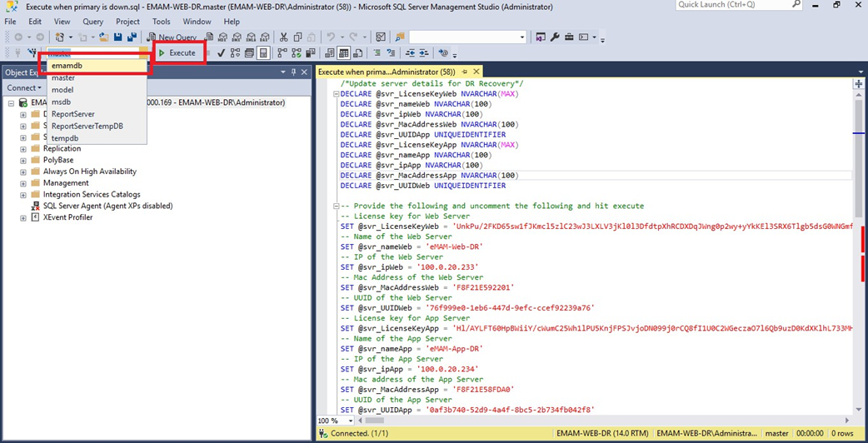Switch output to Results to Text
This screenshot has width=868, height=443.
(x=329, y=53)
